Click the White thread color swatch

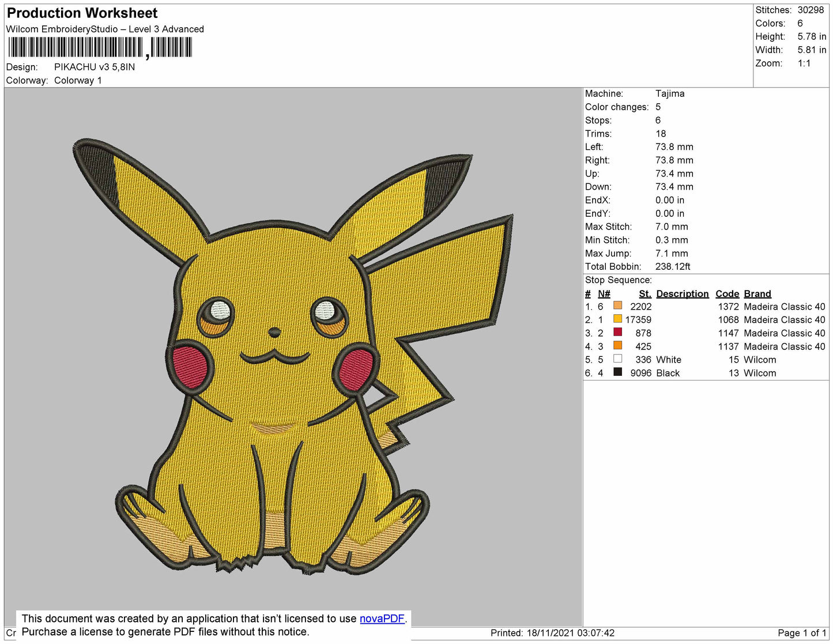(x=617, y=359)
